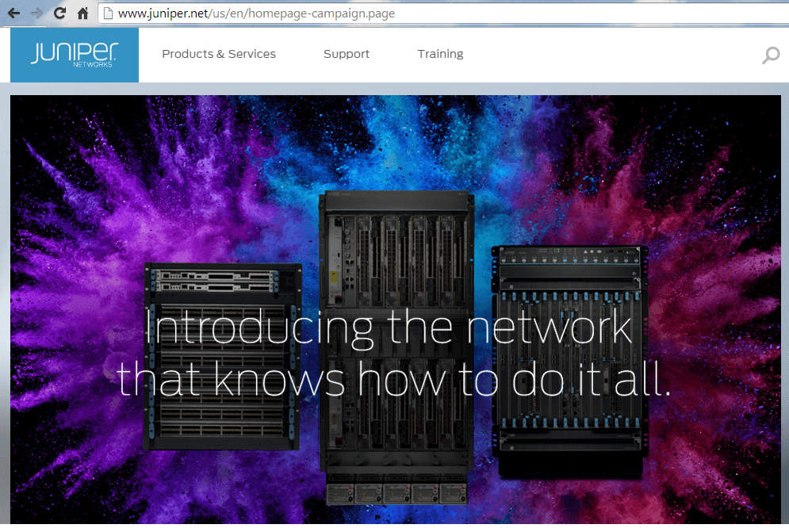789x532 pixels.
Task: Click inside the browser address bar
Action: pos(317,13)
